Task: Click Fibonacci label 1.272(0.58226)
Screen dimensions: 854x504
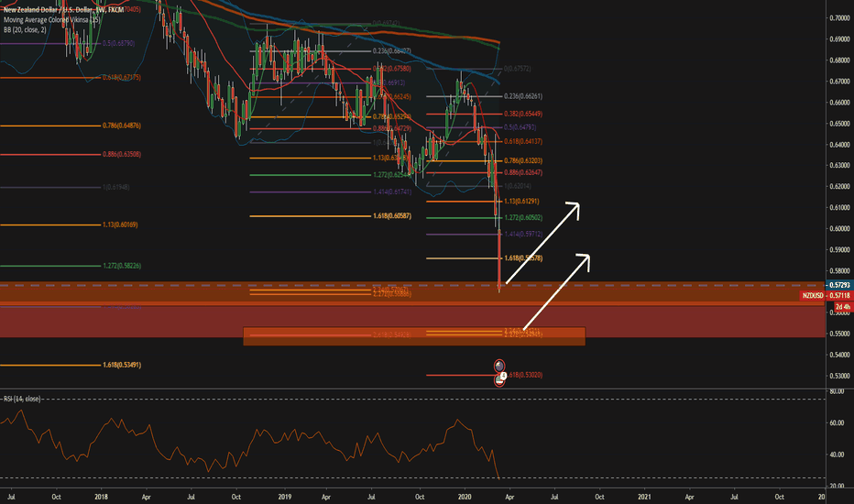Action: [x=122, y=266]
